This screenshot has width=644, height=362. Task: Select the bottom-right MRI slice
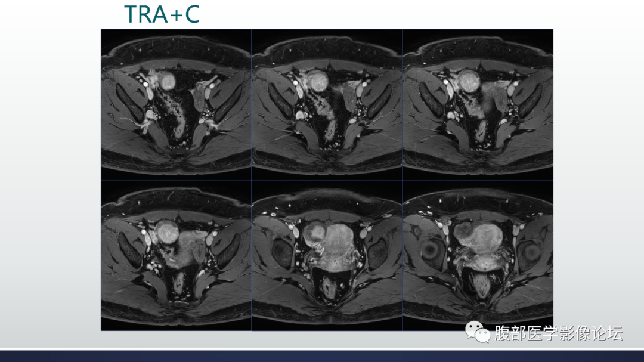[478, 255]
